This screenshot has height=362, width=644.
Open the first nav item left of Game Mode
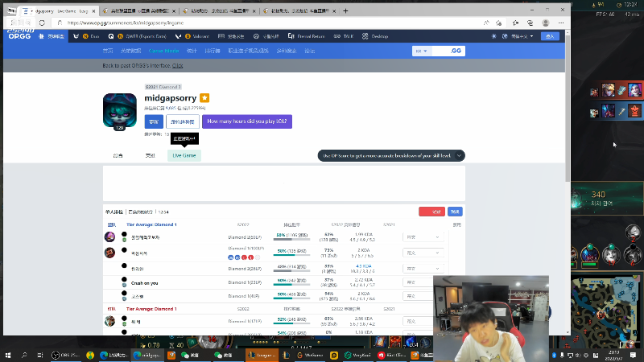coord(108,51)
